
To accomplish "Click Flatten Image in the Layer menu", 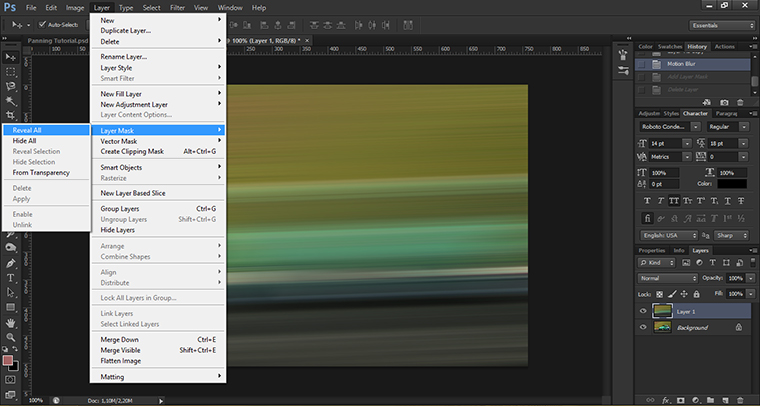I will point(121,360).
